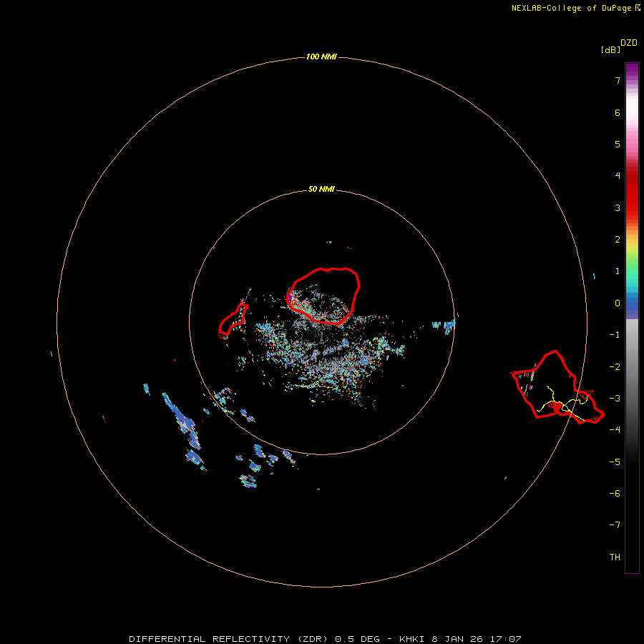Select the 5 dB scale label
This screenshot has height=644, width=644.
[618, 144]
